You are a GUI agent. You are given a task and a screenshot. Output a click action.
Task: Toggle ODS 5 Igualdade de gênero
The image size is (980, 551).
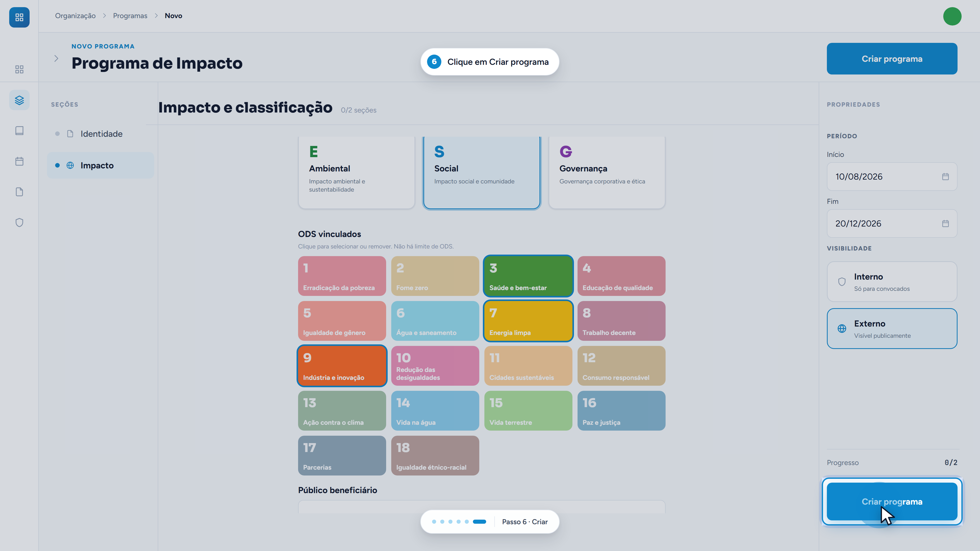pos(342,321)
